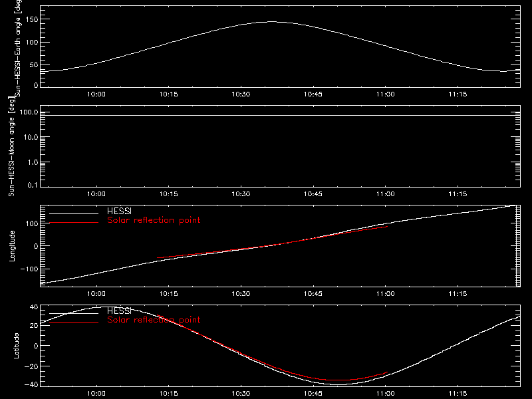Click 11:15 time label under Latitude plot
The height and width of the screenshot is (399, 532).
coord(458,394)
